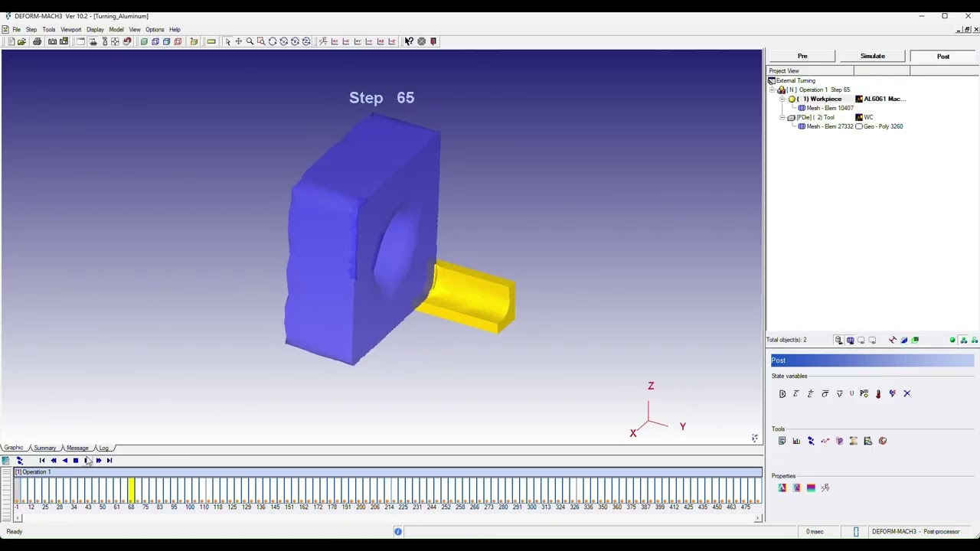Screen dimensions: 980x551
Task: Show effective stress (sigma) state variable
Action: coord(825,393)
